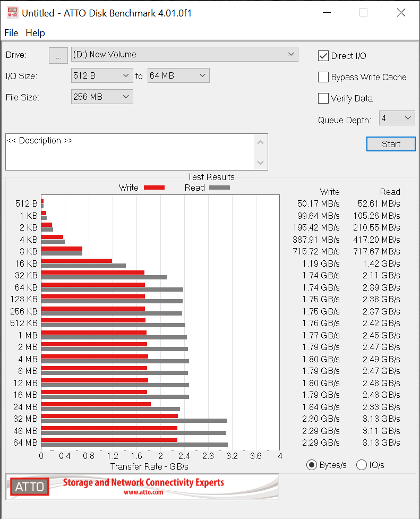420x519 pixels.
Task: Click the 4 KB read value 417.20 MB/s
Action: click(376, 240)
